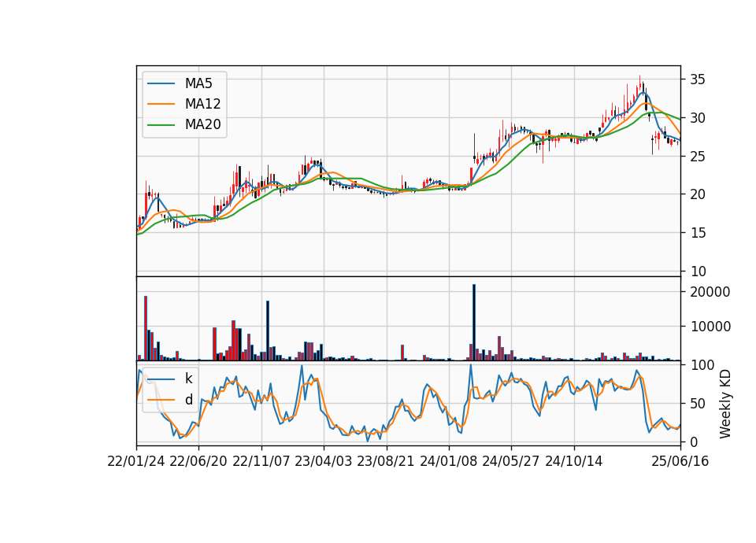Click the price axis value 10
The image size is (756, 543).
[x=698, y=271]
